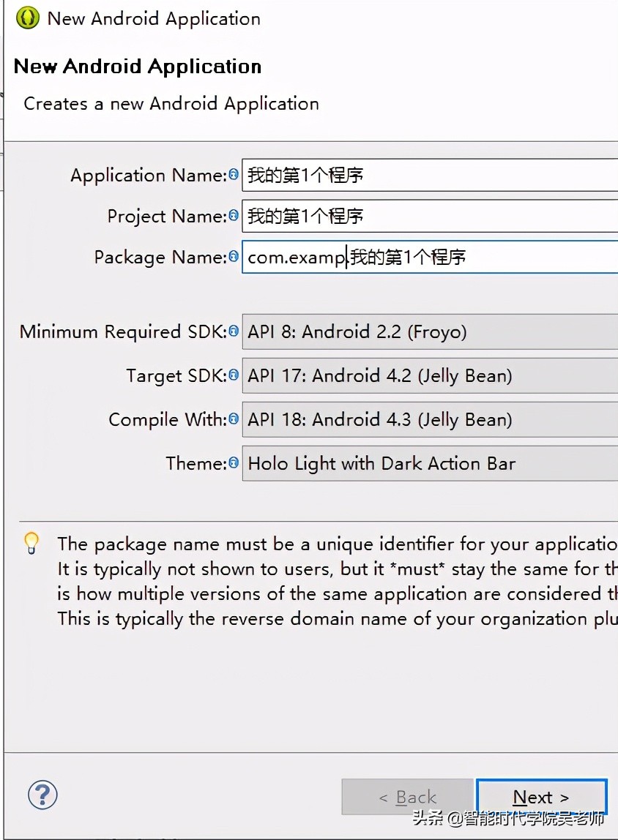
Task: Open the Target SDK dropdown
Action: point(430,375)
